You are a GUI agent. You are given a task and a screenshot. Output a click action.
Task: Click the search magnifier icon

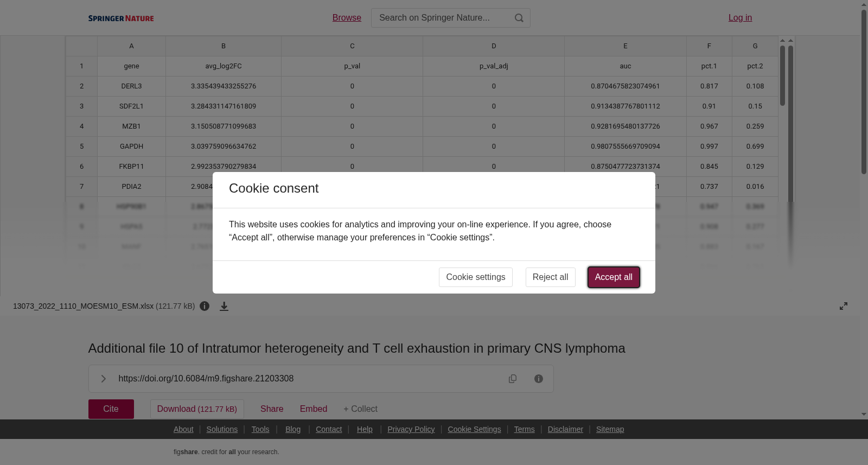coord(519,18)
